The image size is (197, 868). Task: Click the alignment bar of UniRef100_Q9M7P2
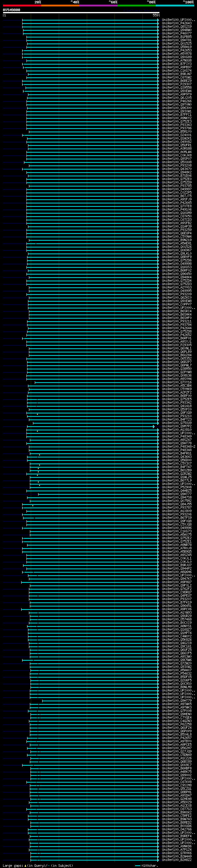point(90,426)
